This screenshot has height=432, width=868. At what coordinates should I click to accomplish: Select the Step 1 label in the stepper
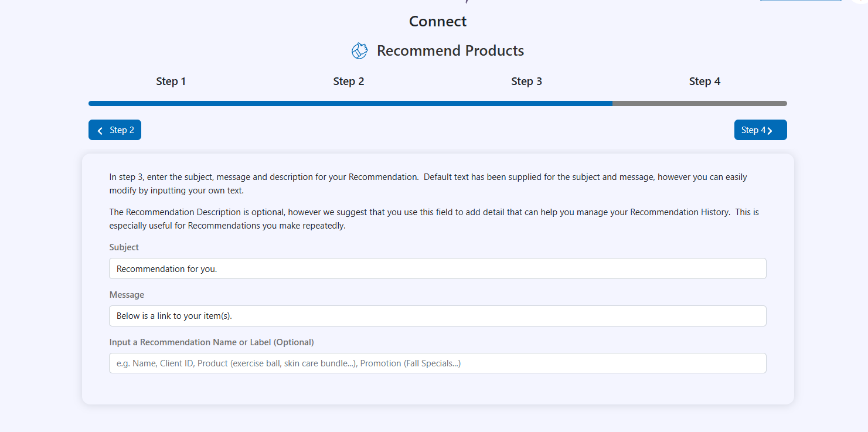[171, 81]
